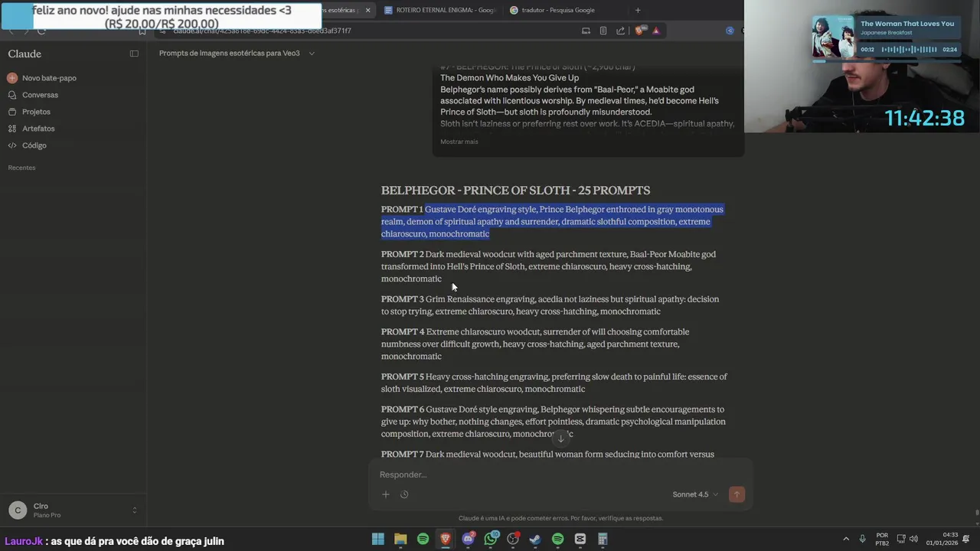Open Discord from the taskbar
This screenshot has width=980, height=551.
[x=469, y=539]
